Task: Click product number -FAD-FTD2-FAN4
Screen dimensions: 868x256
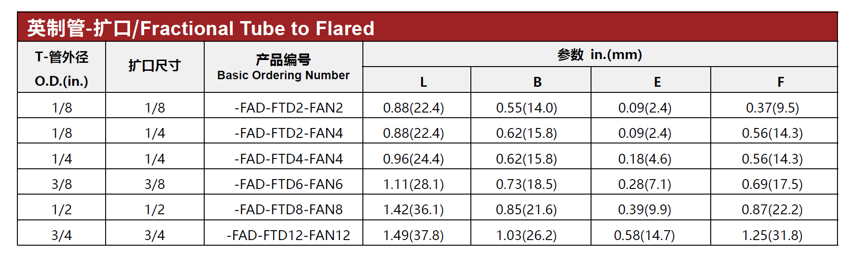Action: pyautogui.click(x=289, y=133)
